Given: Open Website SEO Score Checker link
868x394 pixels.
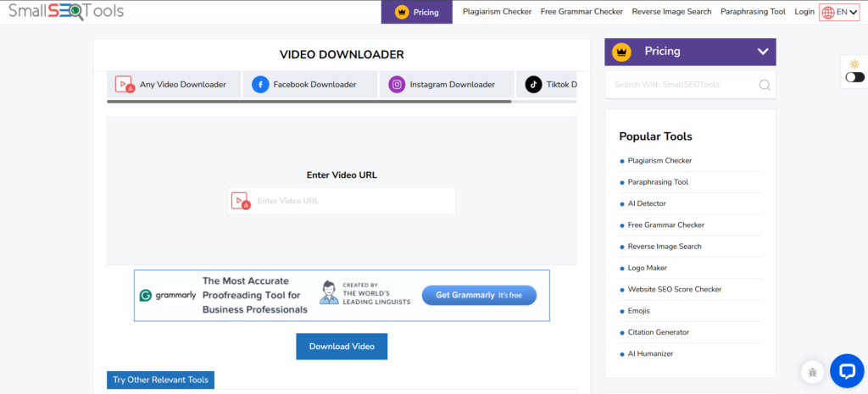Looking at the screenshot, I should (674, 290).
